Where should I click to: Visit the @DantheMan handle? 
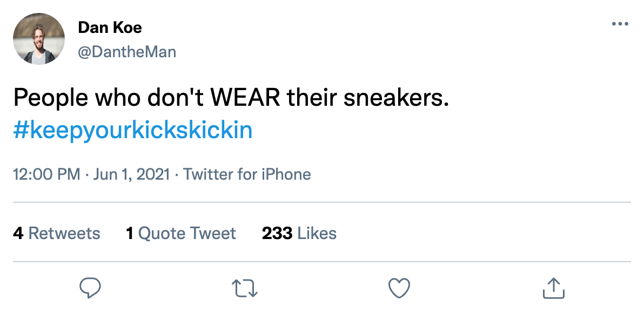coord(127,52)
